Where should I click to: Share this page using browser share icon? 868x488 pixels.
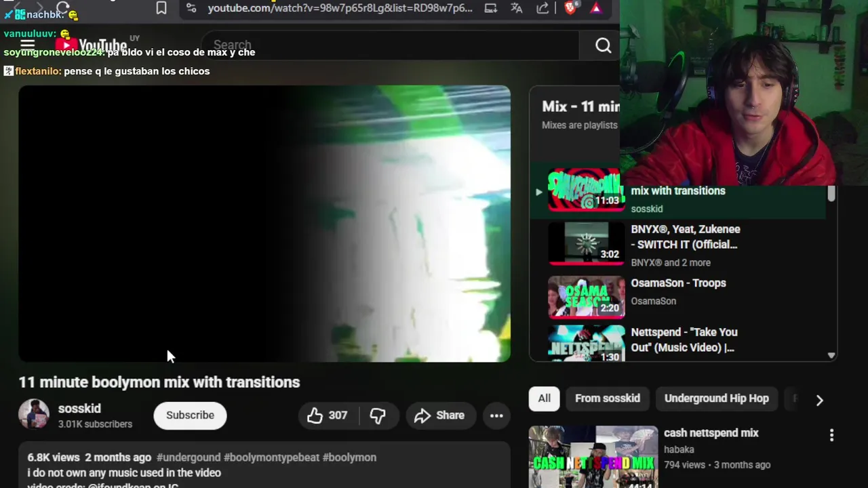[x=543, y=8]
